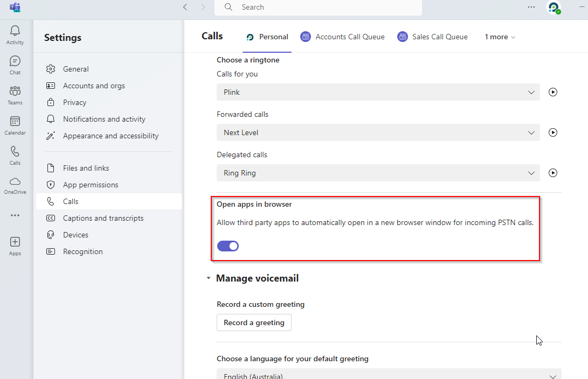This screenshot has height=379, width=588.
Task: Disable the Open apps in browser toggle
Action: 228,246
